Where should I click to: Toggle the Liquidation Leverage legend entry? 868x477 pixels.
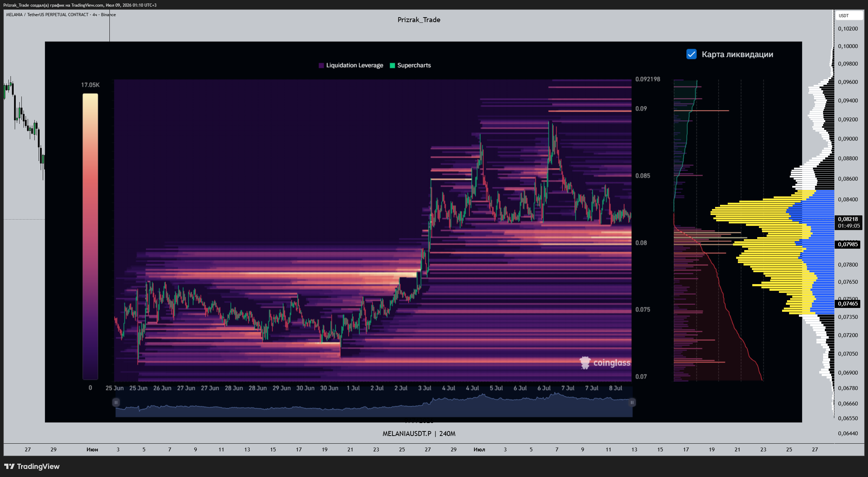coord(351,65)
